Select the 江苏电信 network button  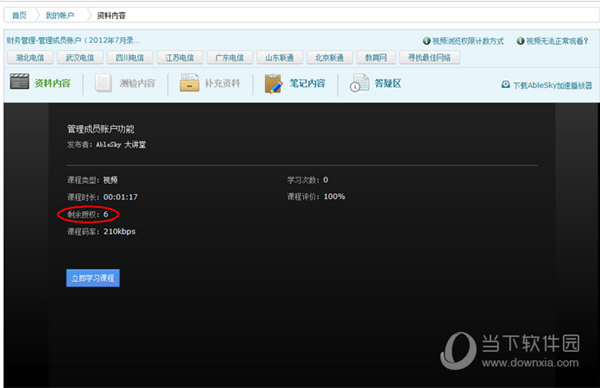pos(179,57)
